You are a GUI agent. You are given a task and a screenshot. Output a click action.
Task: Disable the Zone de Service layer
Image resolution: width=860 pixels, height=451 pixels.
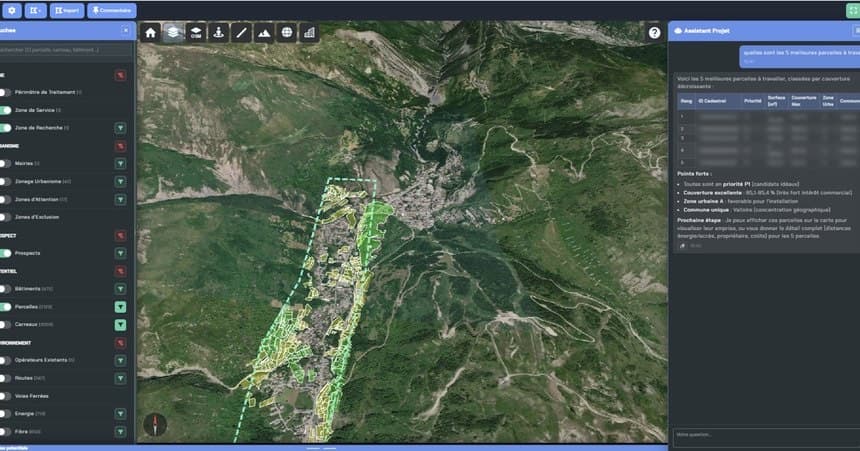(5, 110)
